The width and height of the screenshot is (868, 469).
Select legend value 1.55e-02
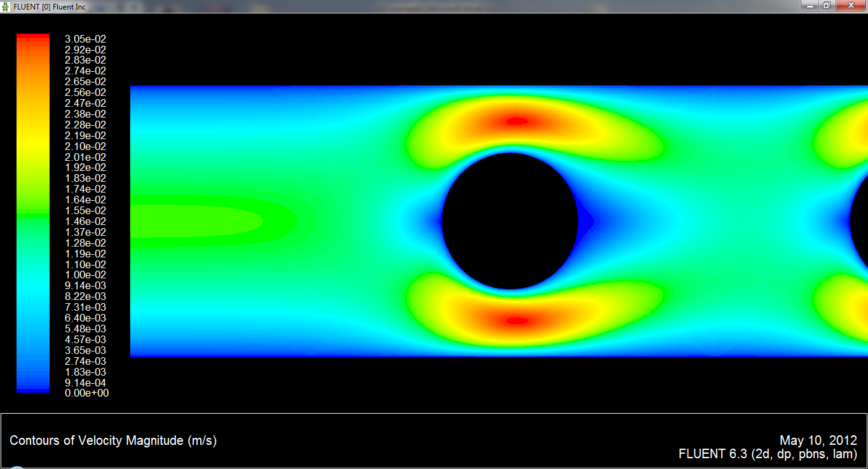[x=86, y=211]
